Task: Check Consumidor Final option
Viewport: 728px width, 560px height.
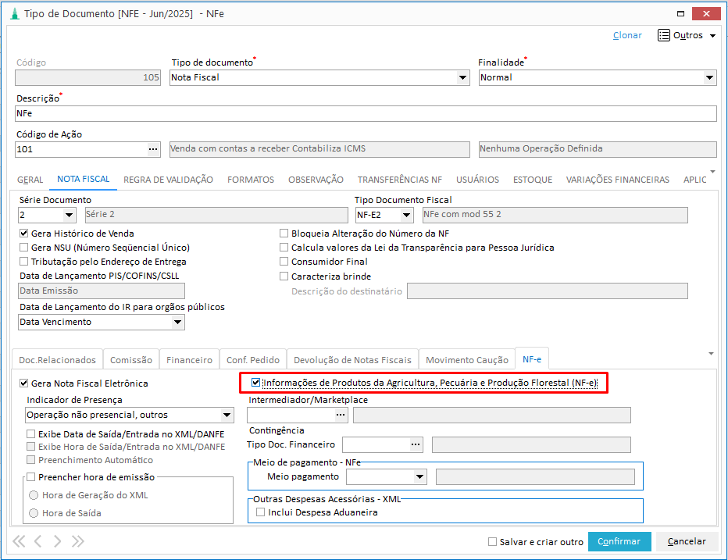Action: pos(284,262)
